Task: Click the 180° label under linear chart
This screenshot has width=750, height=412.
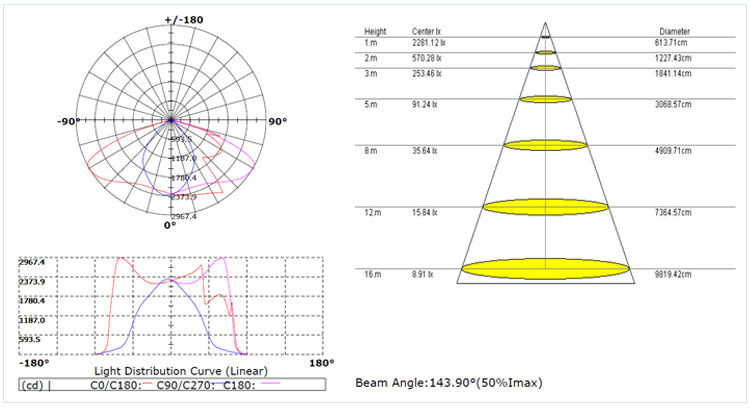Action: pos(320,363)
